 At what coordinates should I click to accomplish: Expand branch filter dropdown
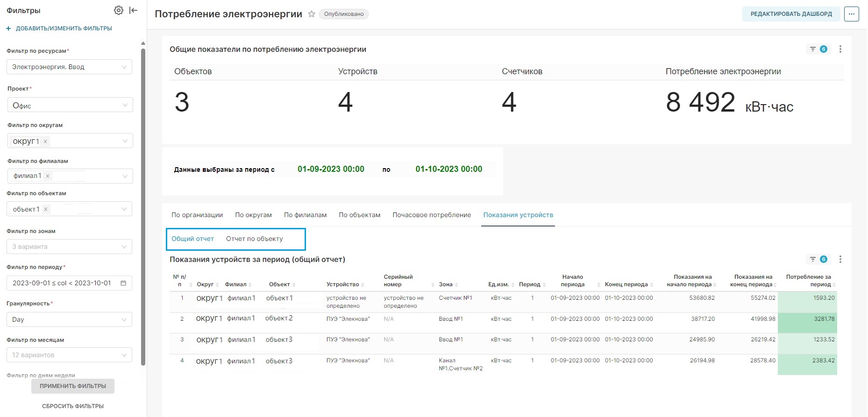125,176
